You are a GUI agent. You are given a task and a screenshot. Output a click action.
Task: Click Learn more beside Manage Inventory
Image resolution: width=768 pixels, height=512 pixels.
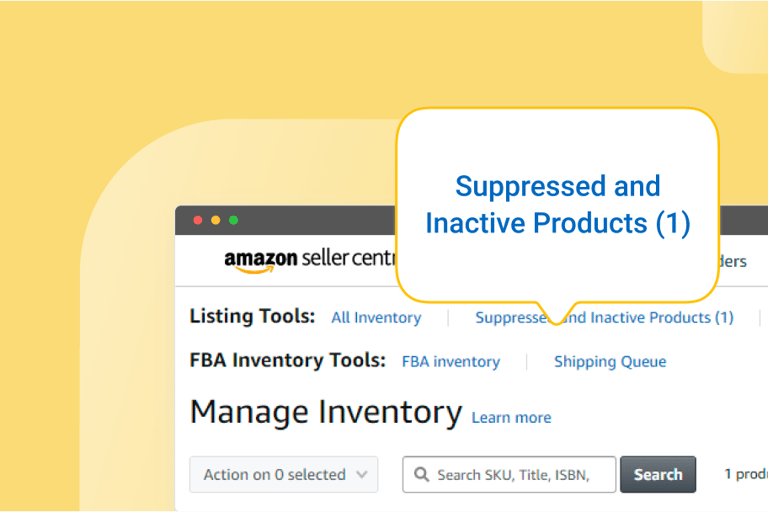point(511,417)
